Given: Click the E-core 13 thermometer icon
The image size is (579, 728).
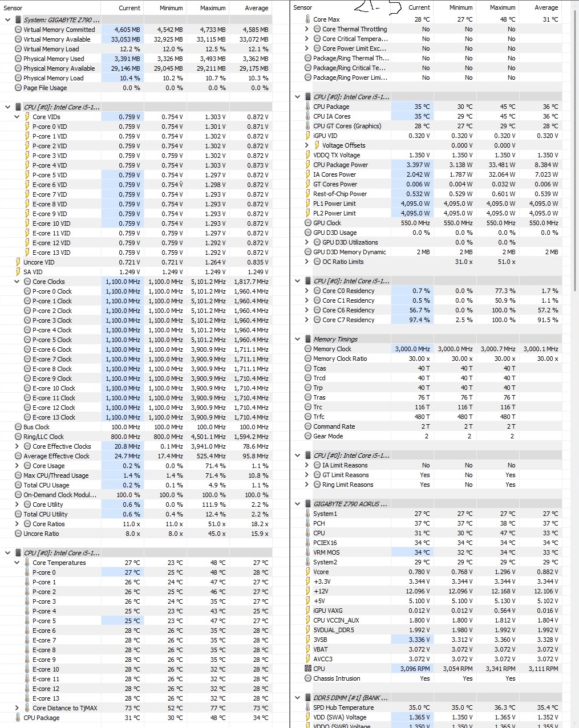Looking at the screenshot, I should pos(27,698).
